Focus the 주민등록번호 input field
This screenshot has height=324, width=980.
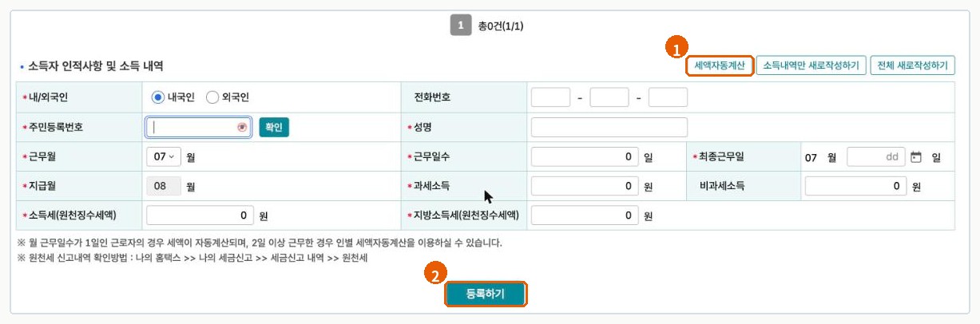[199, 128]
